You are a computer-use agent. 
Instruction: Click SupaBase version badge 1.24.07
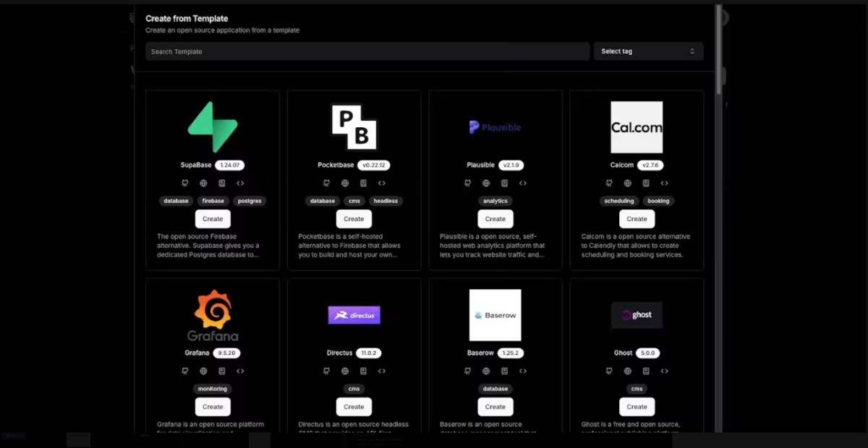click(x=230, y=165)
